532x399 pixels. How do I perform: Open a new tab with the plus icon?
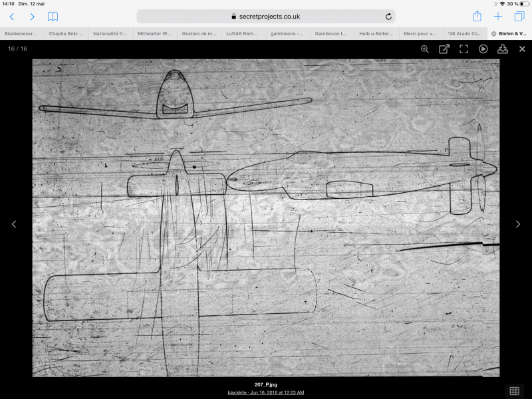tap(498, 17)
